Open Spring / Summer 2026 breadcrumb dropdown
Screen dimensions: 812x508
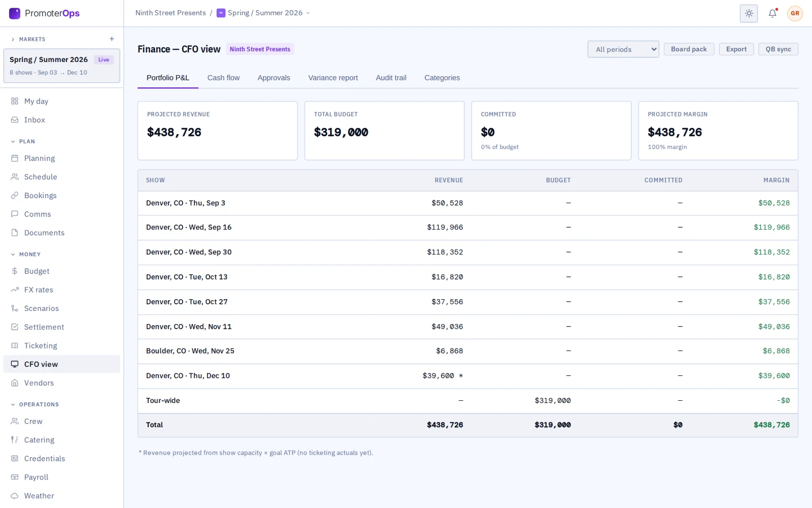(x=263, y=13)
